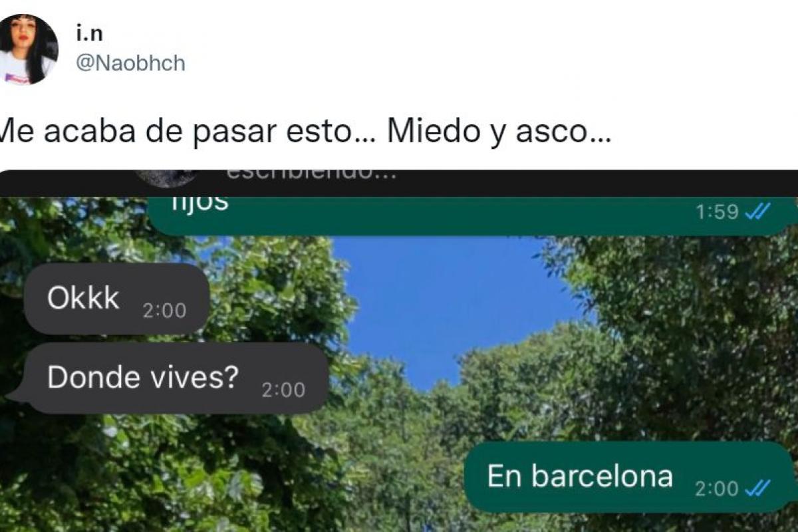Click the tail of the Donde vives? bubble
Screen dimensions: 798x532
pos(16,396)
